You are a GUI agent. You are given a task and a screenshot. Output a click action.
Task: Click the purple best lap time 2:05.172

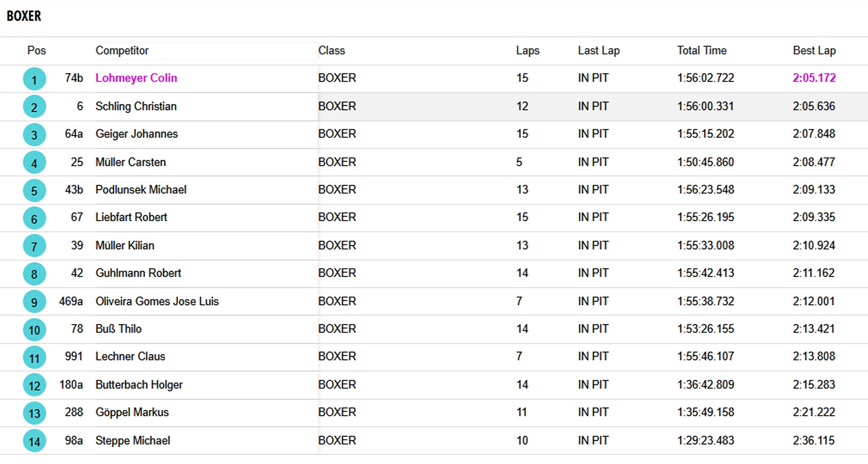click(x=814, y=78)
